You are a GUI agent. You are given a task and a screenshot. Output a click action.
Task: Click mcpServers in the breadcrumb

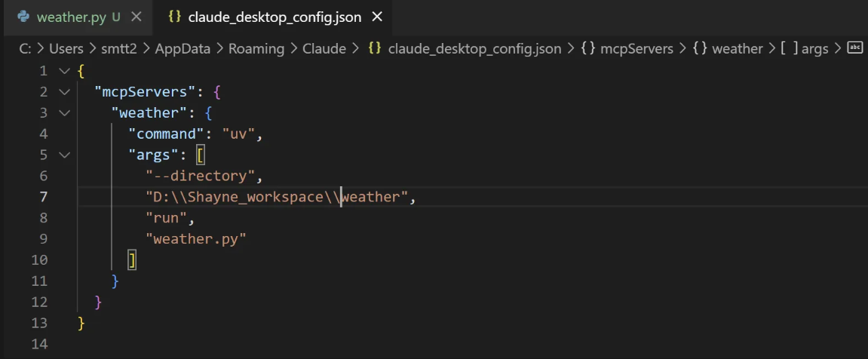coord(636,49)
